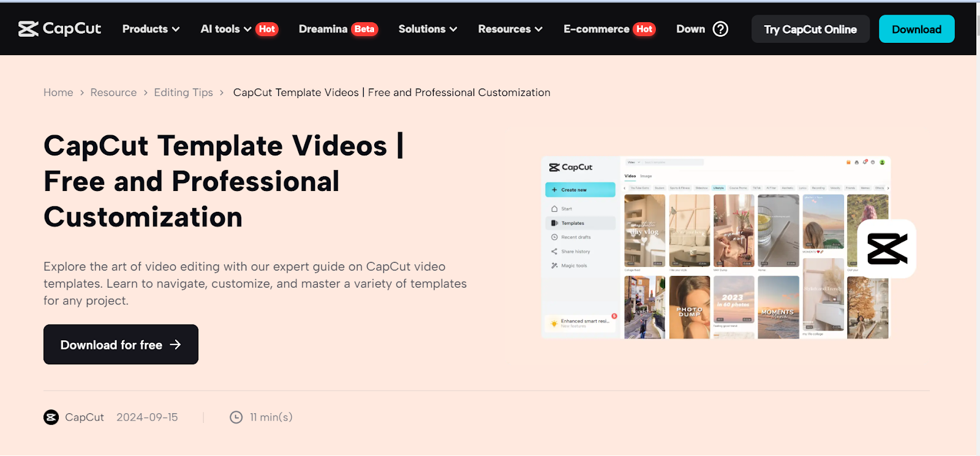
Task: Click Try CapCut Online button
Action: (x=810, y=29)
